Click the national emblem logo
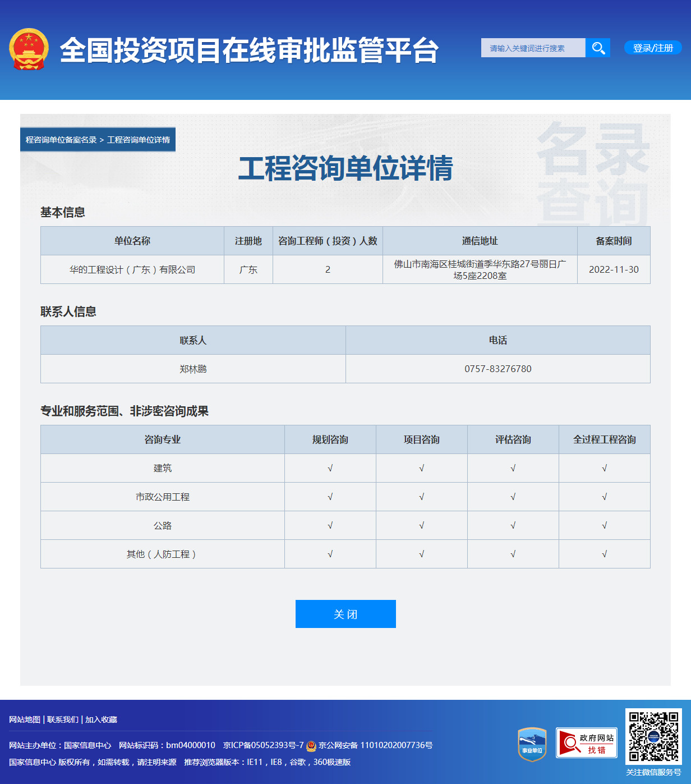 pos(29,49)
